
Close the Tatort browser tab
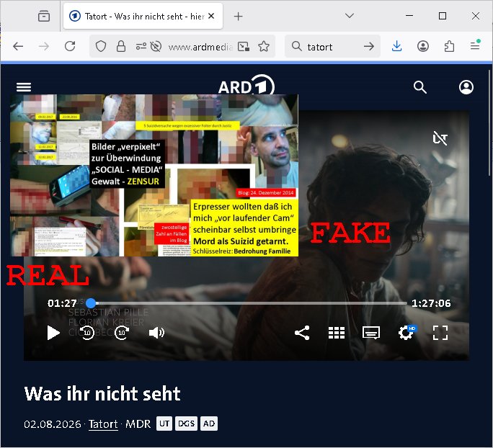click(211, 16)
